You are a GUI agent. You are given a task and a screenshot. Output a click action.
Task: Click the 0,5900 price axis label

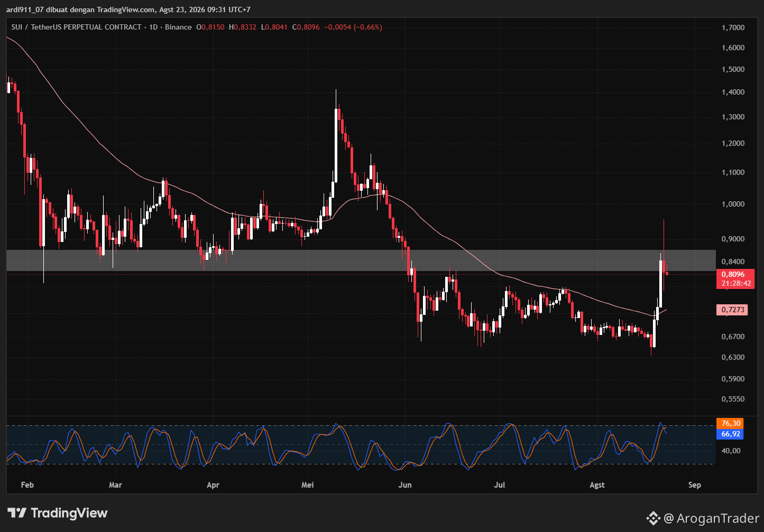(733, 379)
